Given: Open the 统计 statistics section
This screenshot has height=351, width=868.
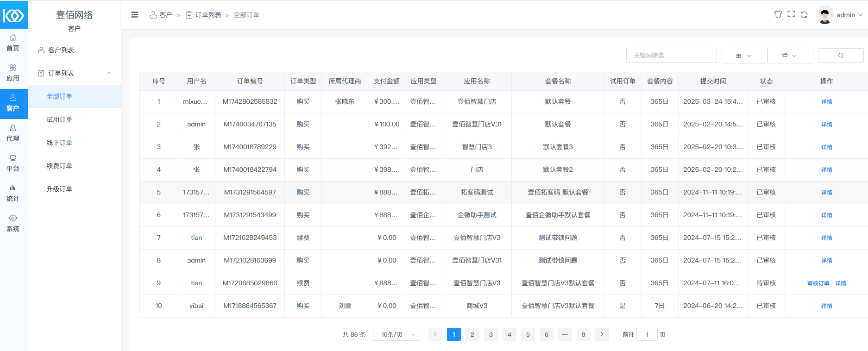Looking at the screenshot, I should point(13,194).
